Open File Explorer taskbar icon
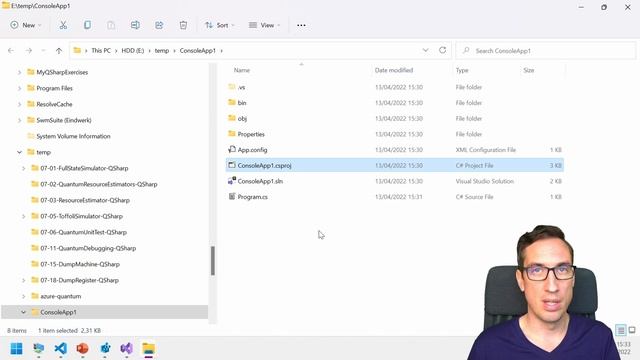This screenshot has width=640, height=360. pyautogui.click(x=149, y=349)
